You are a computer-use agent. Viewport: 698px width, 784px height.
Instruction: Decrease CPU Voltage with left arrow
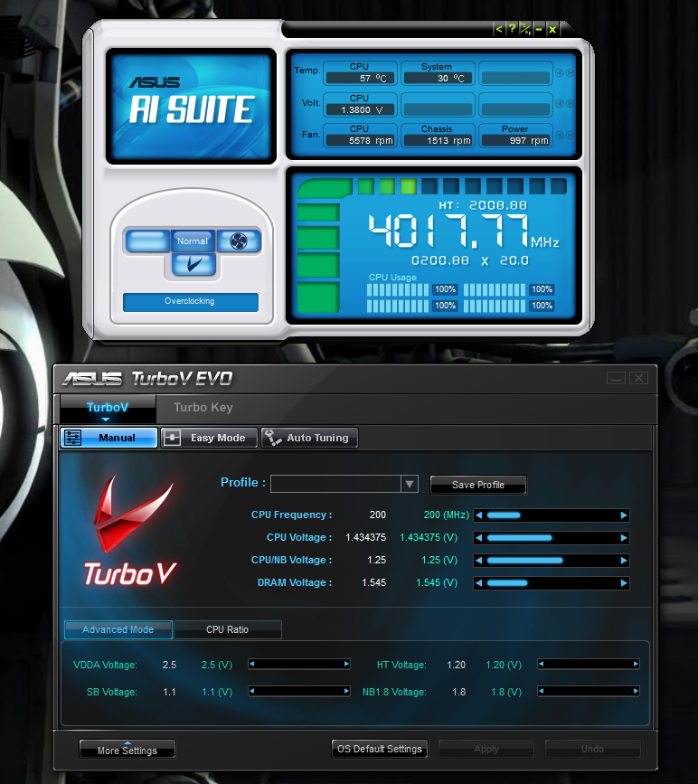tap(479, 538)
